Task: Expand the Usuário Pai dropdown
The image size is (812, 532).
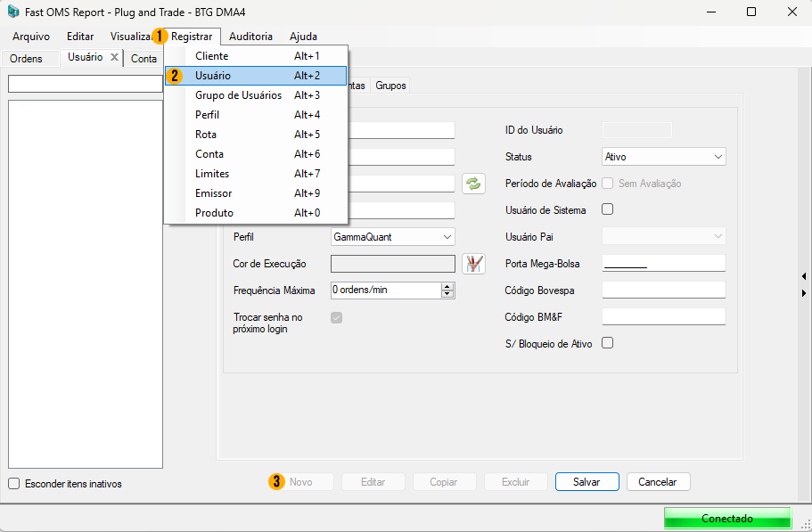Action: tap(663, 236)
